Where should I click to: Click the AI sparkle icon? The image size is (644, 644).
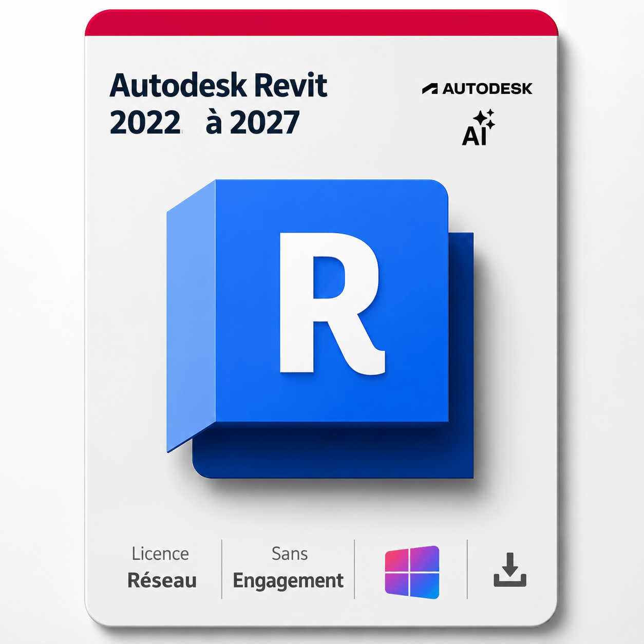[x=478, y=127]
